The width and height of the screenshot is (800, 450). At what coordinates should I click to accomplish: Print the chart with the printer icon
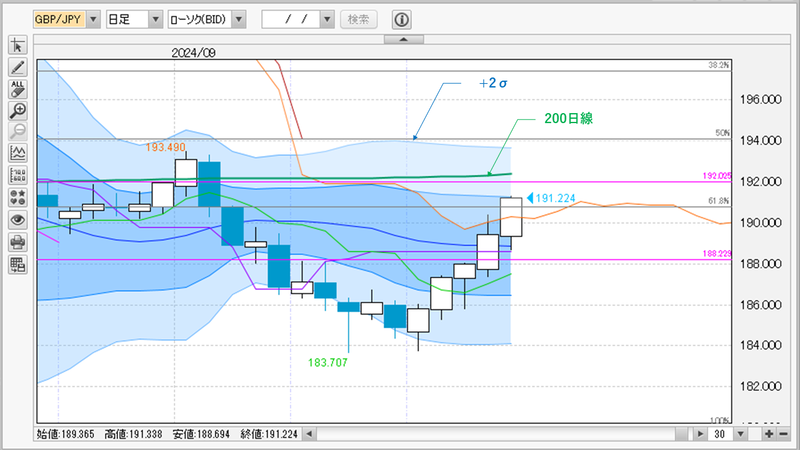click(17, 242)
